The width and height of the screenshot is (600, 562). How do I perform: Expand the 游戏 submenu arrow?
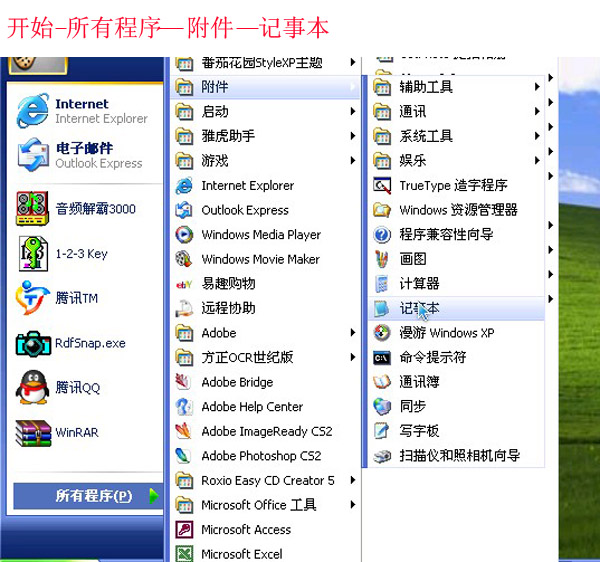pos(353,160)
